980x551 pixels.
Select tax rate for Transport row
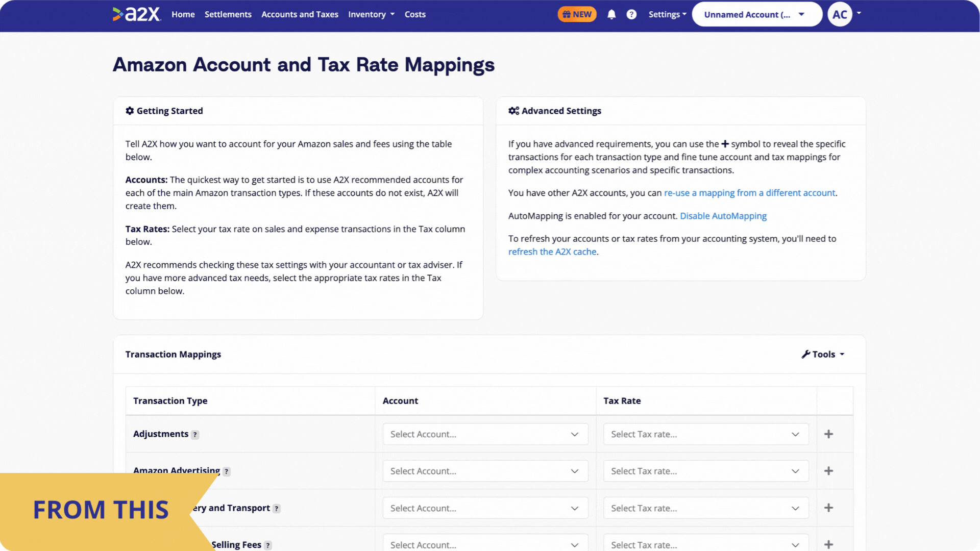(x=706, y=508)
